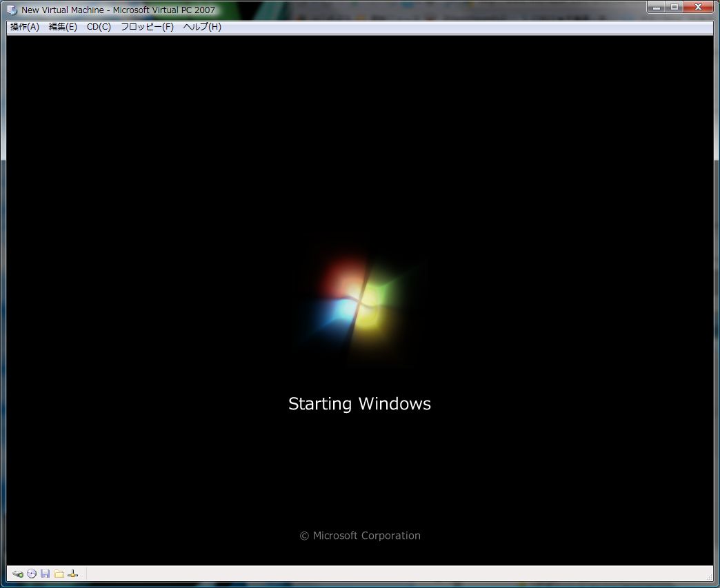The width and height of the screenshot is (720, 588).
Task: Maximize the Virtual PC window
Action: (x=674, y=8)
